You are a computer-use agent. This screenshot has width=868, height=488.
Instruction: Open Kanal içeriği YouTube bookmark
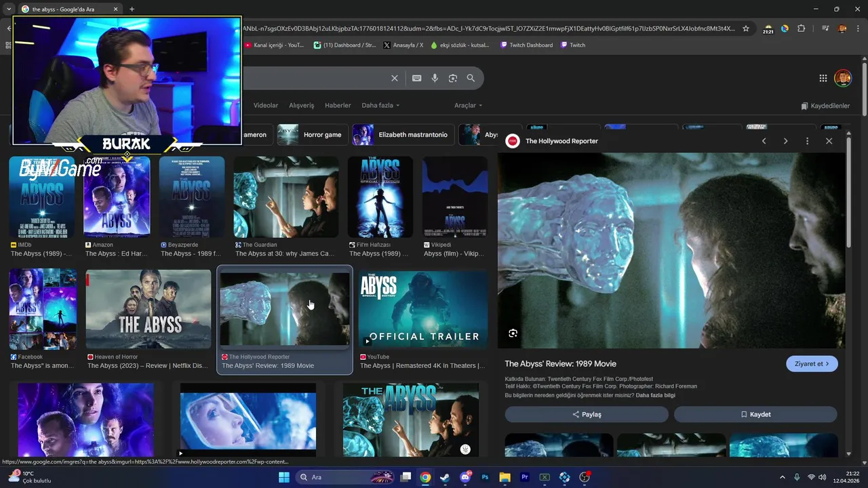click(274, 45)
